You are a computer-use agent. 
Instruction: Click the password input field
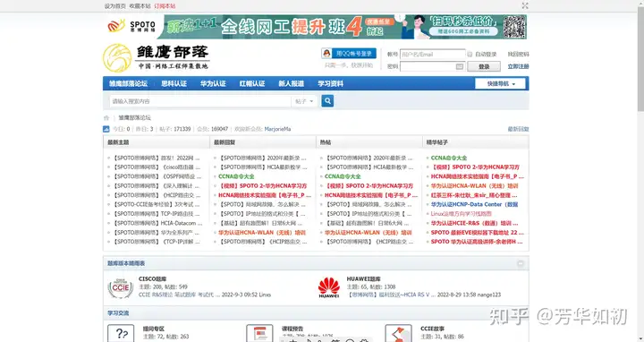pyautogui.click(x=433, y=66)
